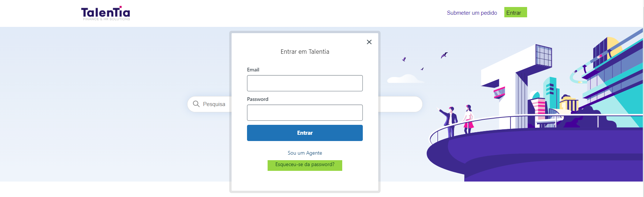Click the search magnifier icon
Viewport: 644px width, 197px height.
[196, 104]
